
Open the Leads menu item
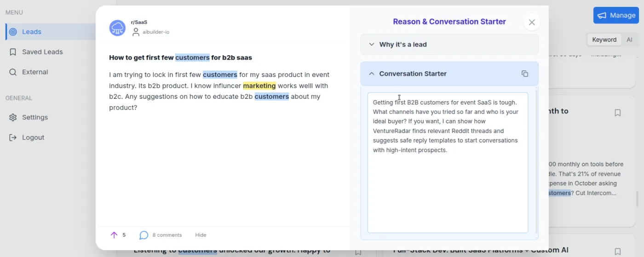point(51,32)
